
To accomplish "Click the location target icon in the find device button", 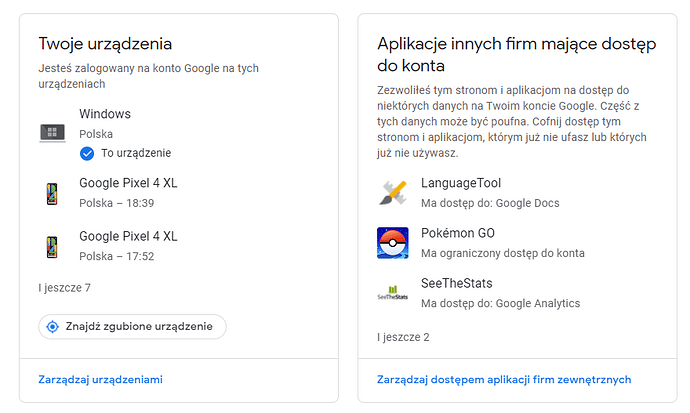I will point(54,327).
